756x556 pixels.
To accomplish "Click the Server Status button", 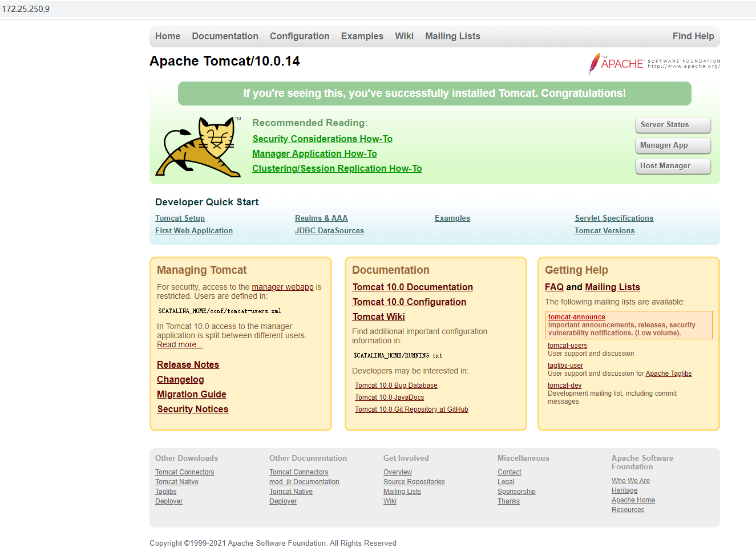I will coord(673,125).
